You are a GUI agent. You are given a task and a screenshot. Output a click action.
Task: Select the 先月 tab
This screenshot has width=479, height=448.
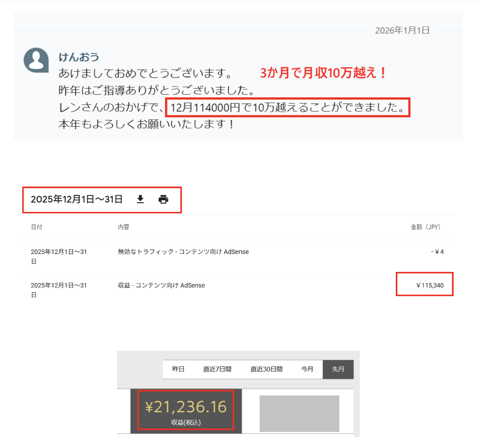(x=338, y=369)
